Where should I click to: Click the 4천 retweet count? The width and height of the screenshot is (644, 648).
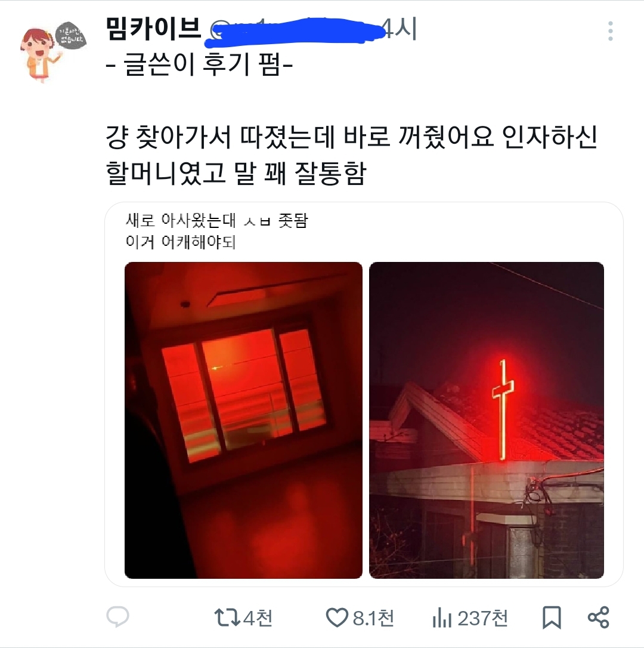pyautogui.click(x=258, y=618)
